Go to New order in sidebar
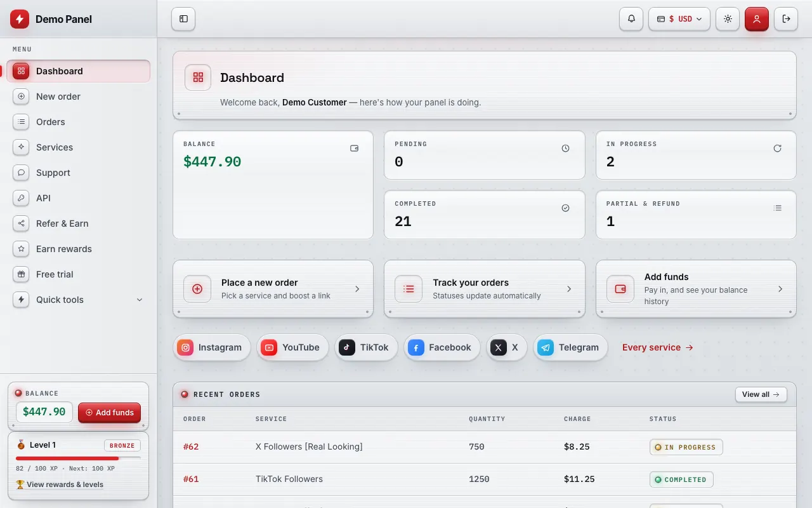The height and width of the screenshot is (508, 812). (79, 97)
